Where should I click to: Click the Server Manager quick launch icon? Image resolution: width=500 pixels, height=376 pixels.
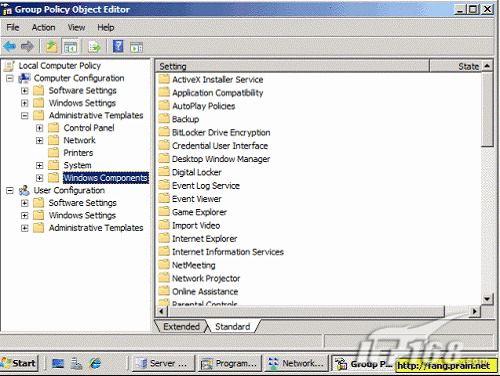76,363
